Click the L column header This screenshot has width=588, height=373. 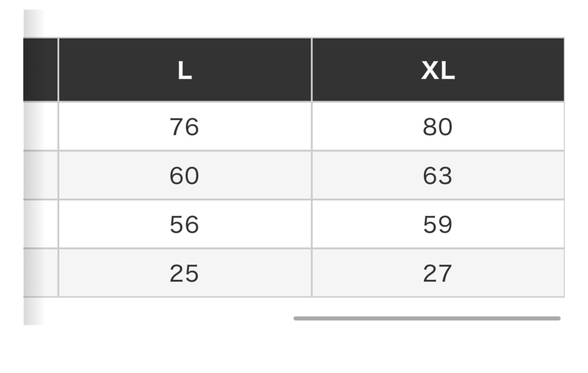coord(185,70)
